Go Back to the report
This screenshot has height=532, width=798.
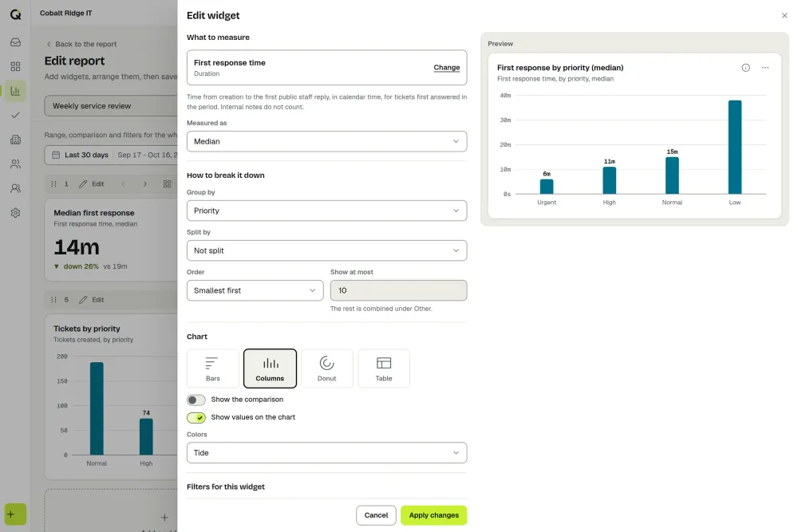click(x=81, y=44)
